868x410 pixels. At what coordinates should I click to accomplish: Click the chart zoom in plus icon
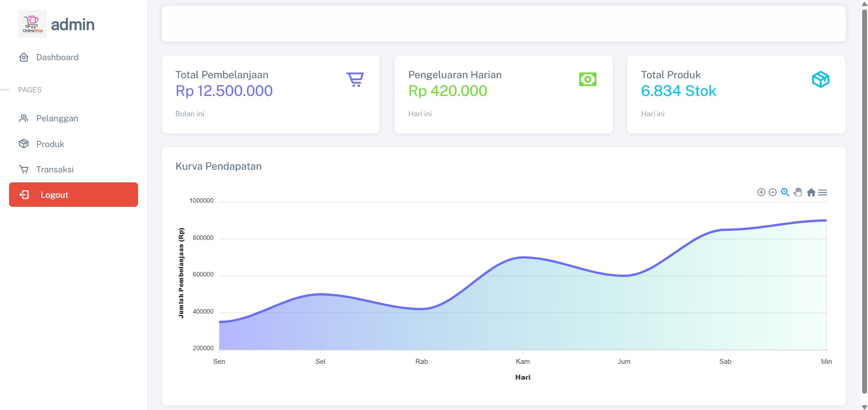(761, 192)
